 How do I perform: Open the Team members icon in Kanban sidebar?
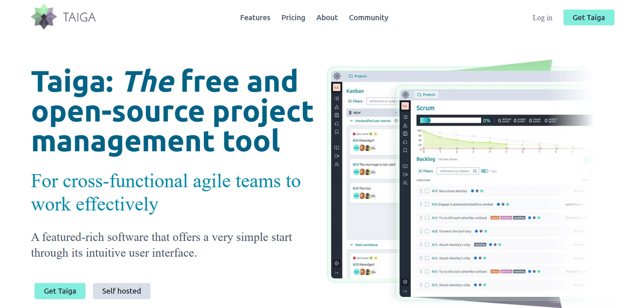337,164
